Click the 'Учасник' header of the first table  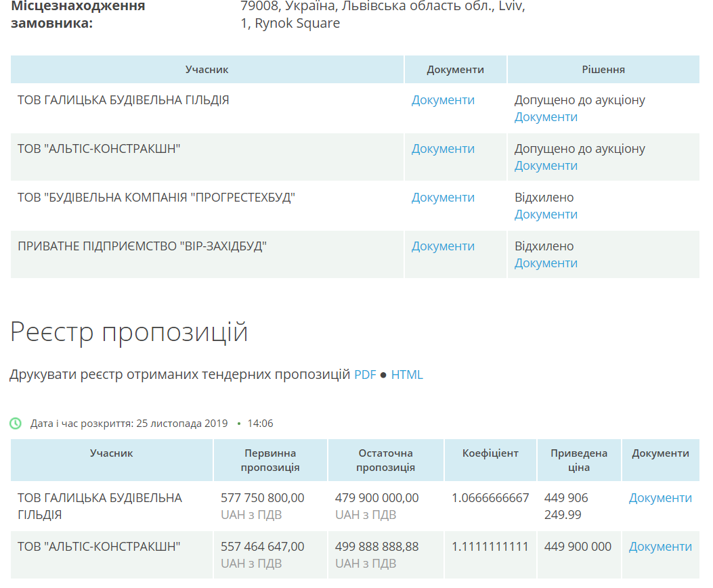(207, 70)
